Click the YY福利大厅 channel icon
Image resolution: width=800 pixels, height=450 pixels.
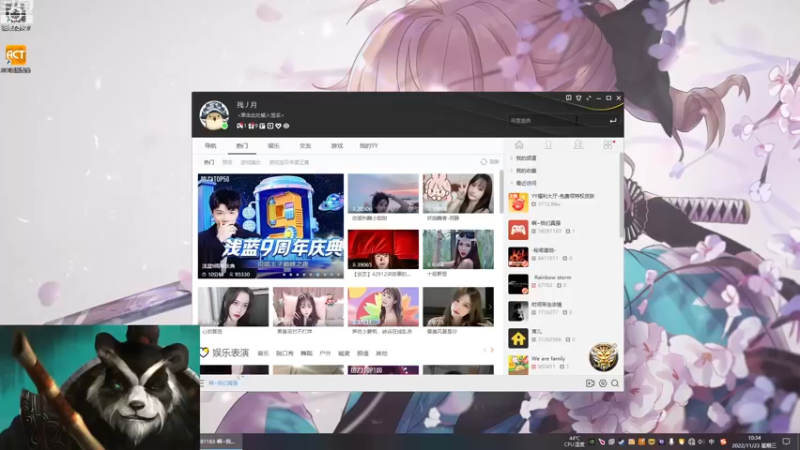coord(518,202)
